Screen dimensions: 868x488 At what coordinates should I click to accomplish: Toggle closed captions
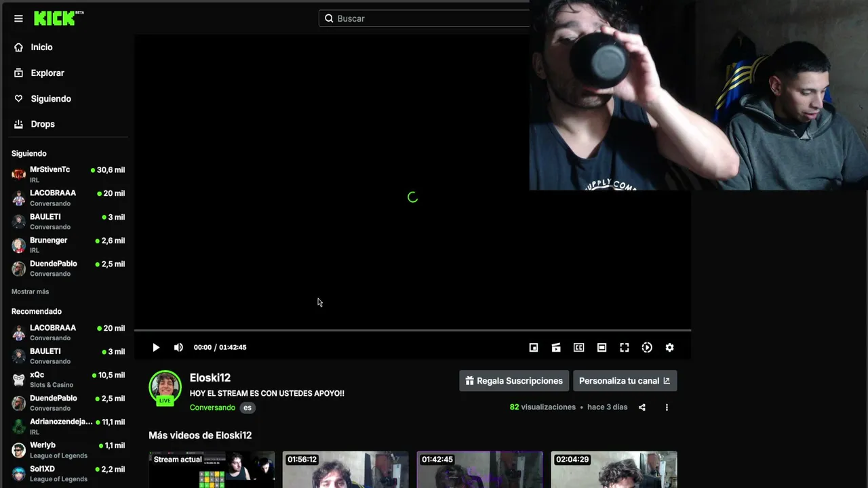click(579, 348)
